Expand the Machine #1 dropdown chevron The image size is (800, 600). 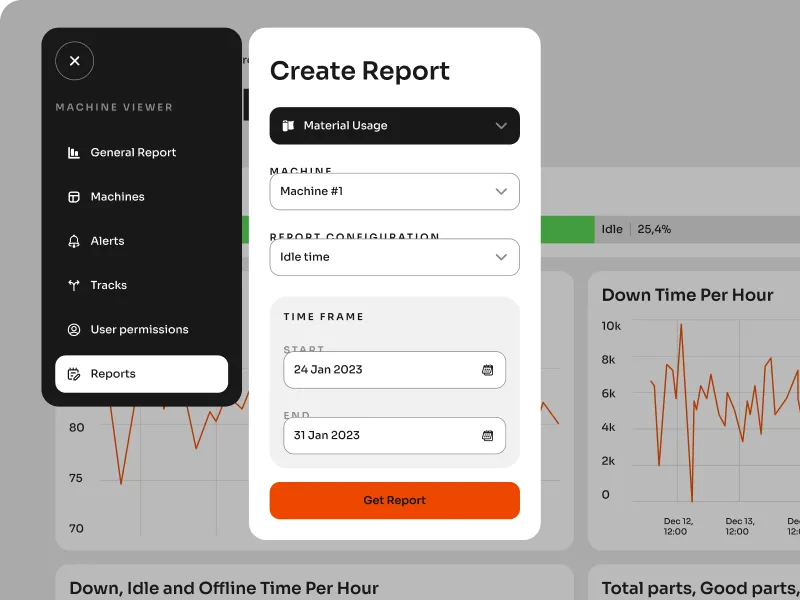[501, 191]
